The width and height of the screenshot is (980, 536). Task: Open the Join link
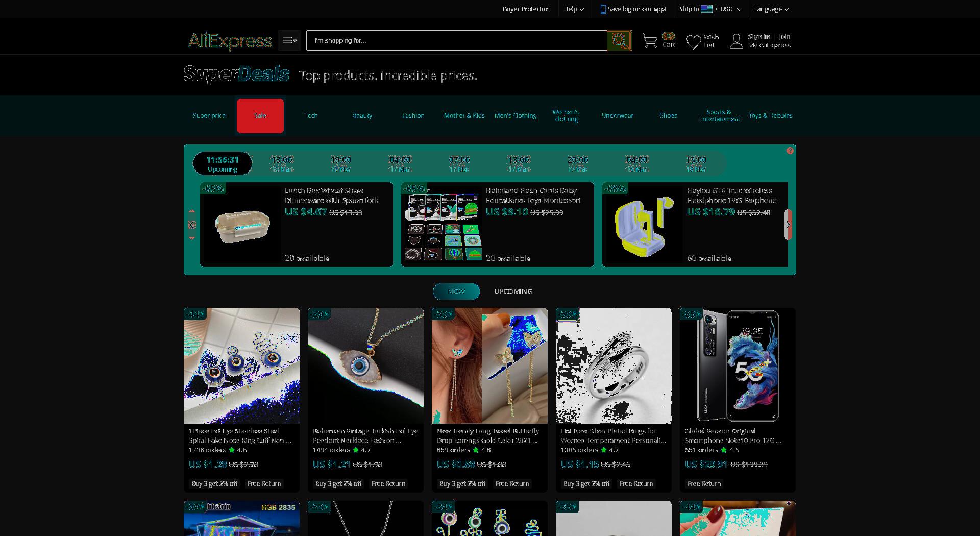(784, 36)
